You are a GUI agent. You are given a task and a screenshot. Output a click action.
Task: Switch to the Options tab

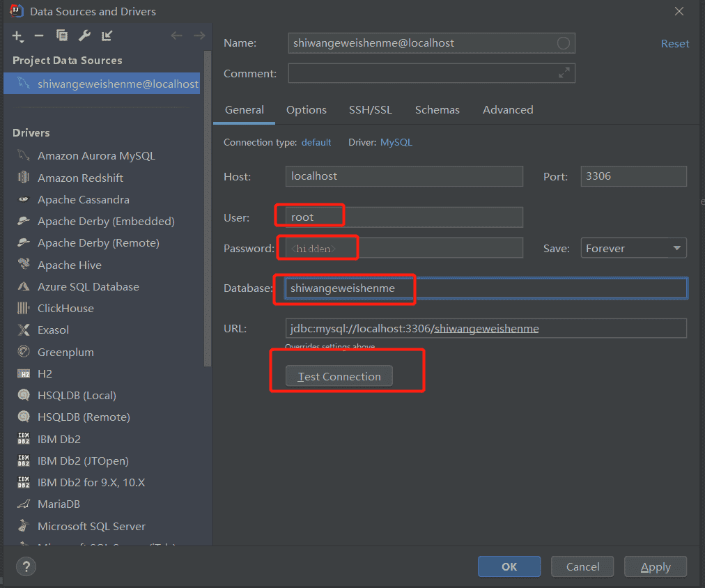tap(307, 109)
